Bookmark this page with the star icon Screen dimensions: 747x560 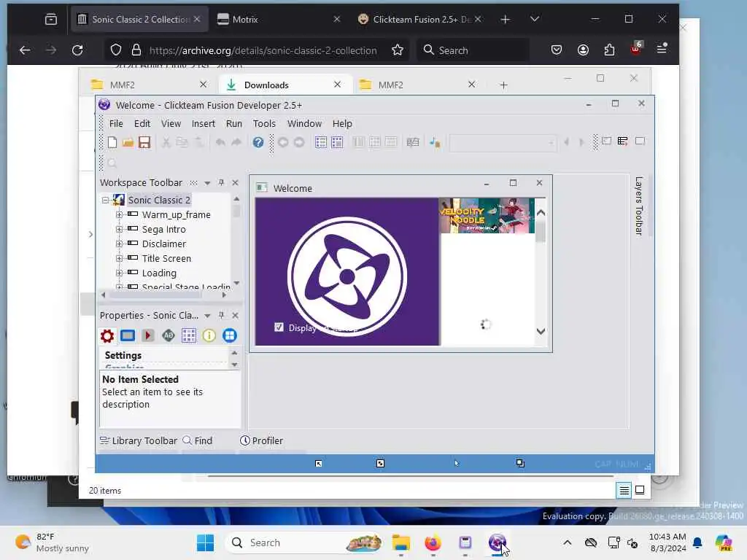tap(398, 50)
